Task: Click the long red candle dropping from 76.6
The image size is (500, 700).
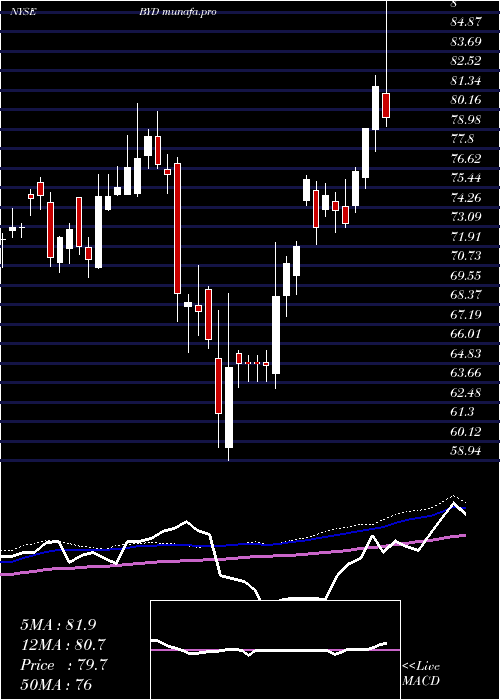Action: (177, 228)
